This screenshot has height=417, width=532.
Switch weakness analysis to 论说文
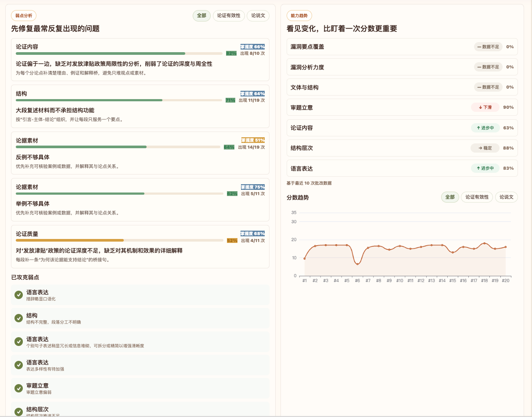[258, 15]
